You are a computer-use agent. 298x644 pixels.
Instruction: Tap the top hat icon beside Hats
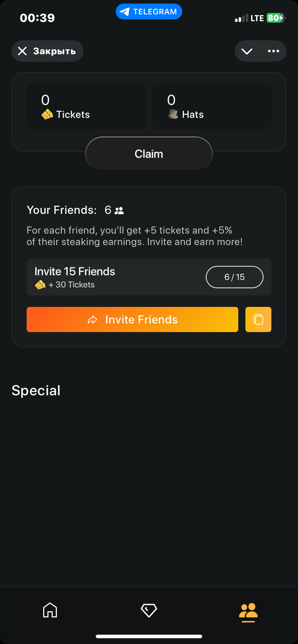pos(173,114)
